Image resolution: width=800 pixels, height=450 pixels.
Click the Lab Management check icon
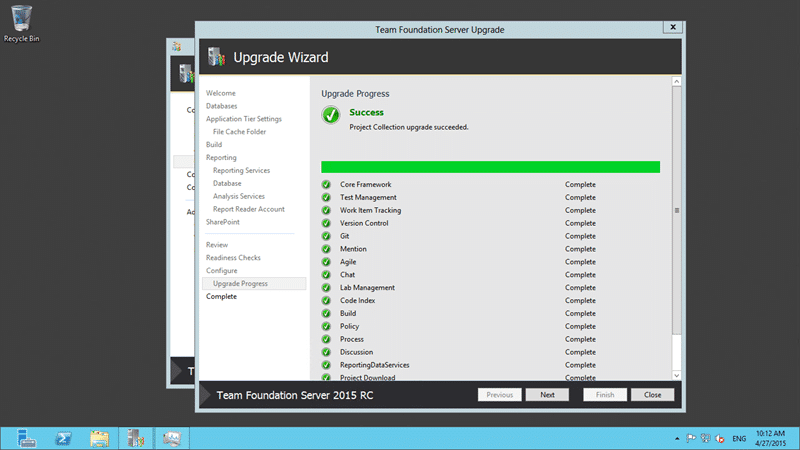click(326, 287)
